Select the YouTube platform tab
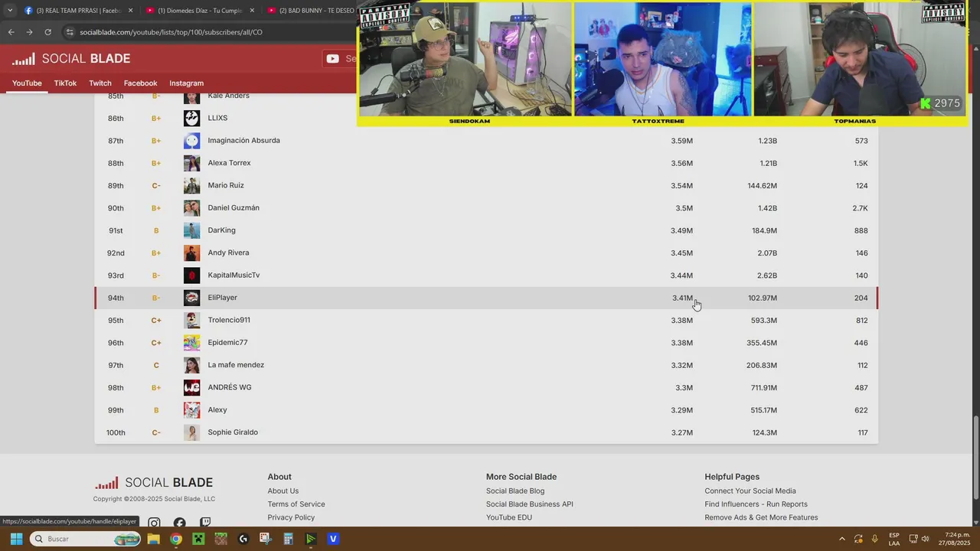Viewport: 980px width, 551px height. (27, 83)
